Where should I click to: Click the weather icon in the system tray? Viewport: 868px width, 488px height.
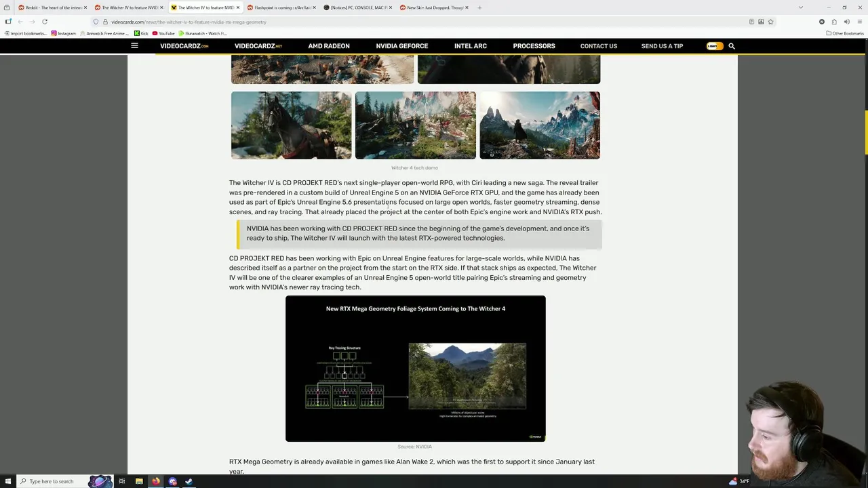click(x=733, y=481)
